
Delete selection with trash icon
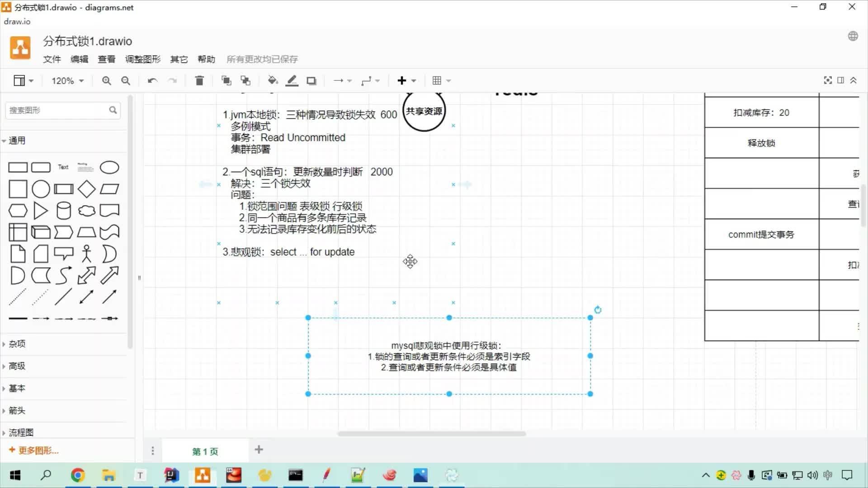point(199,81)
